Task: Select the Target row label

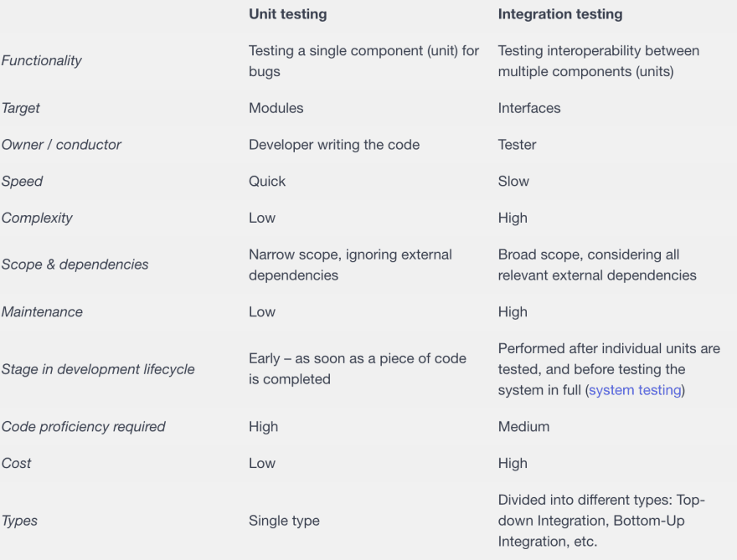Action: 21,108
